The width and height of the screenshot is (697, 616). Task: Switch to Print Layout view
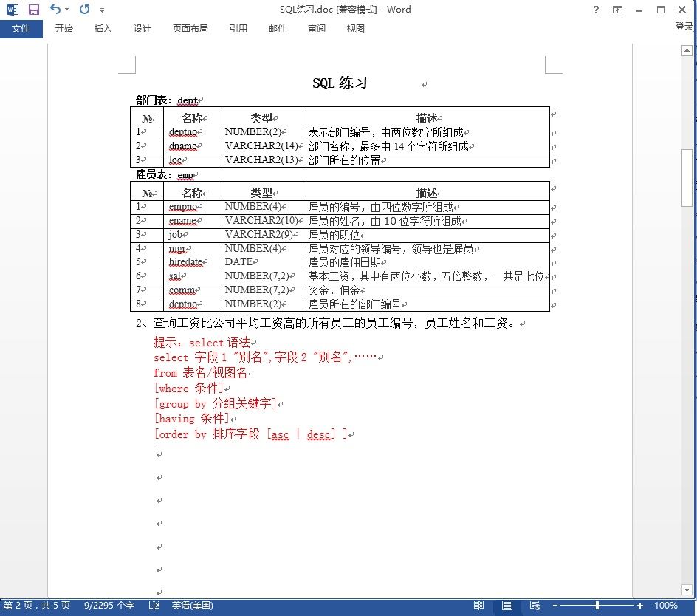[507, 606]
